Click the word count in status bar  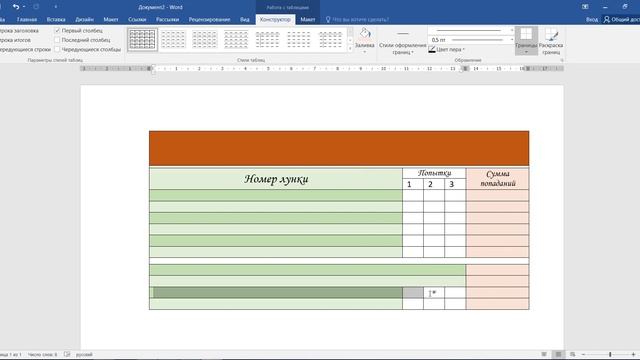coord(42,354)
